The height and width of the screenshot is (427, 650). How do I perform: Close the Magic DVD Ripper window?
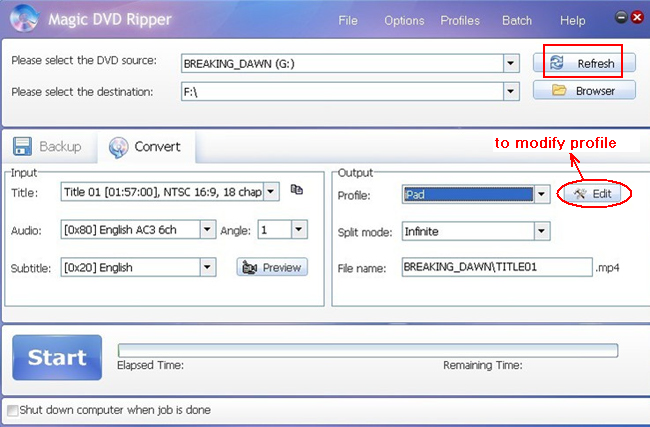pyautogui.click(x=637, y=17)
